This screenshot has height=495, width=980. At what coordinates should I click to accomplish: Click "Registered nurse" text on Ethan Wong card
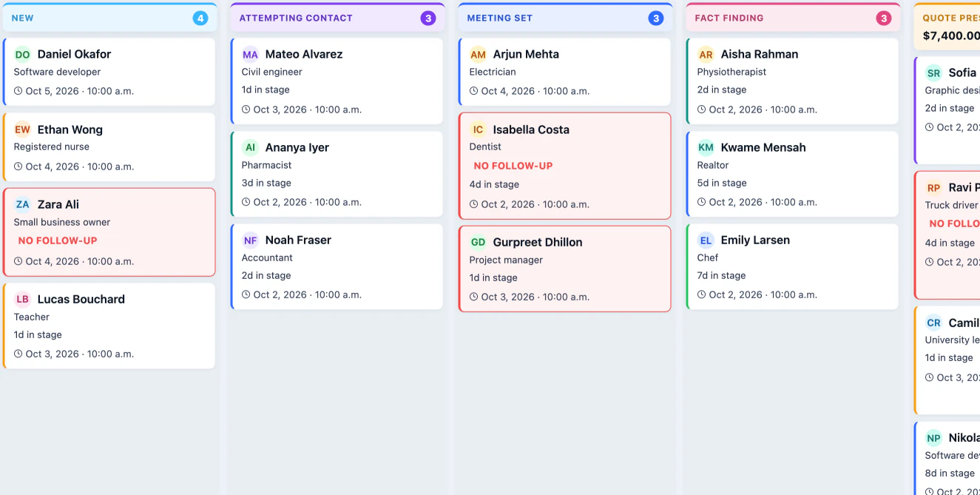52,147
